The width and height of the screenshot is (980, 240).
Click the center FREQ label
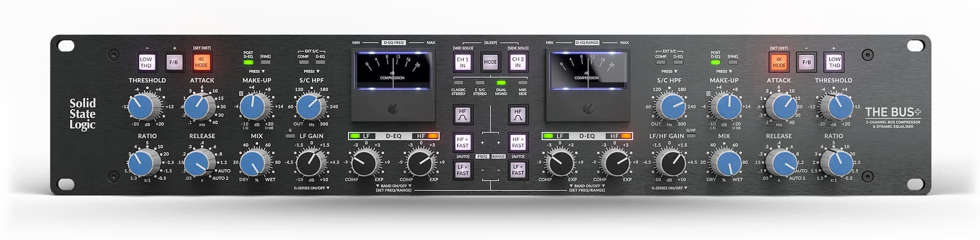(482, 156)
